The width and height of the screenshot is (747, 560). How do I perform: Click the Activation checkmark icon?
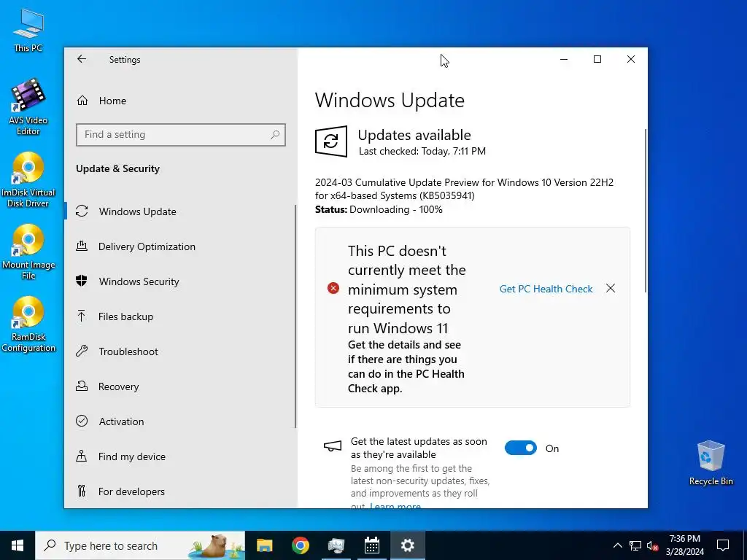82,421
